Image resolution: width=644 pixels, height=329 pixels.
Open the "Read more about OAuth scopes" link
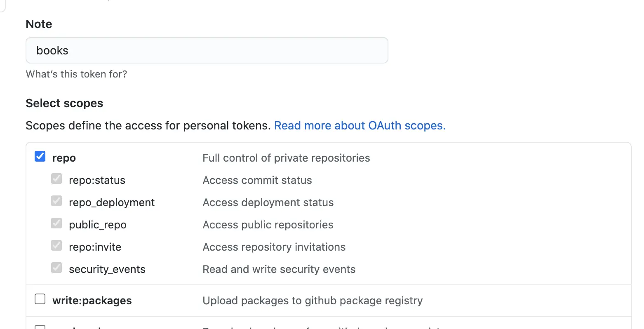coord(360,125)
